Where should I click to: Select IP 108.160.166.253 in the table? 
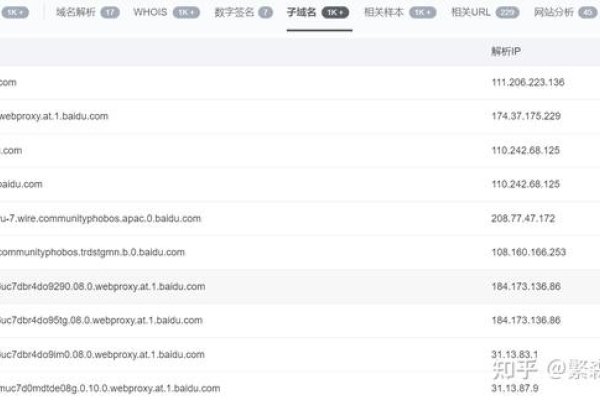528,252
